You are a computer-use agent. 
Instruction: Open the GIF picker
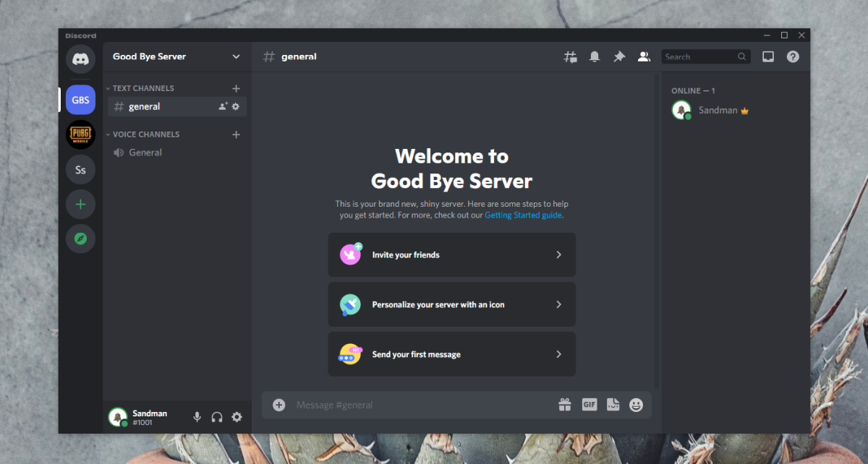coord(590,405)
